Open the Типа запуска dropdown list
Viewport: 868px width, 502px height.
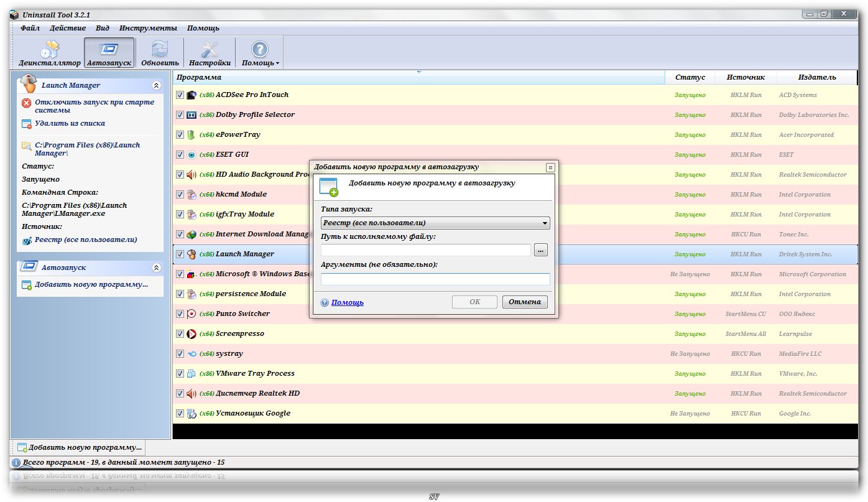pos(435,223)
